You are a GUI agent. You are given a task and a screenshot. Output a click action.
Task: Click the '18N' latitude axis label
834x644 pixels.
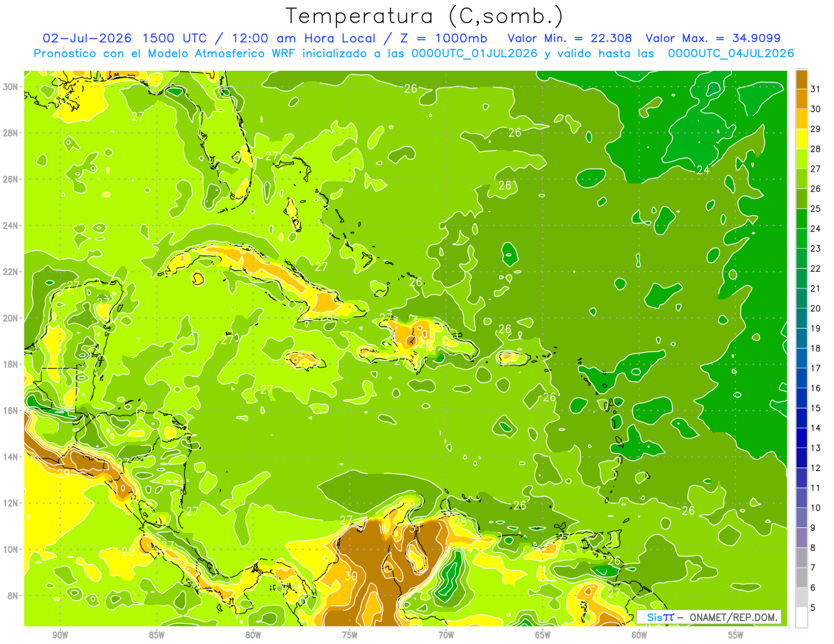(12, 364)
